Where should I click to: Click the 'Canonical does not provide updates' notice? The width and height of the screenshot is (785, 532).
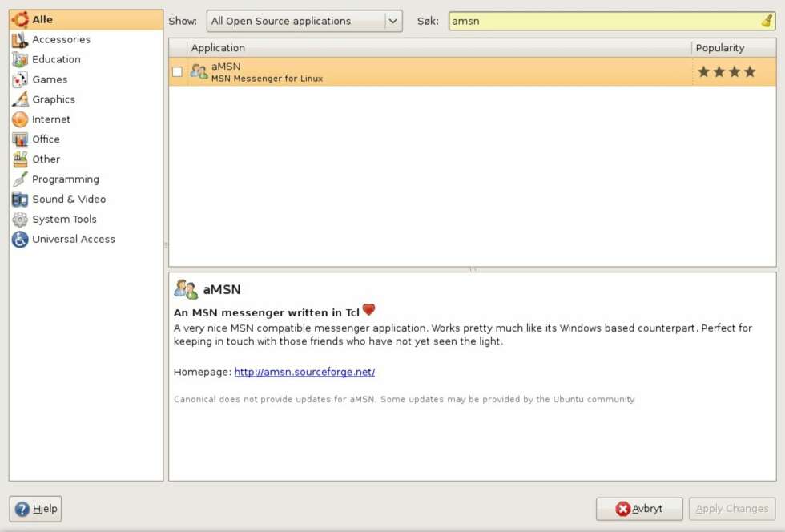(x=405, y=399)
